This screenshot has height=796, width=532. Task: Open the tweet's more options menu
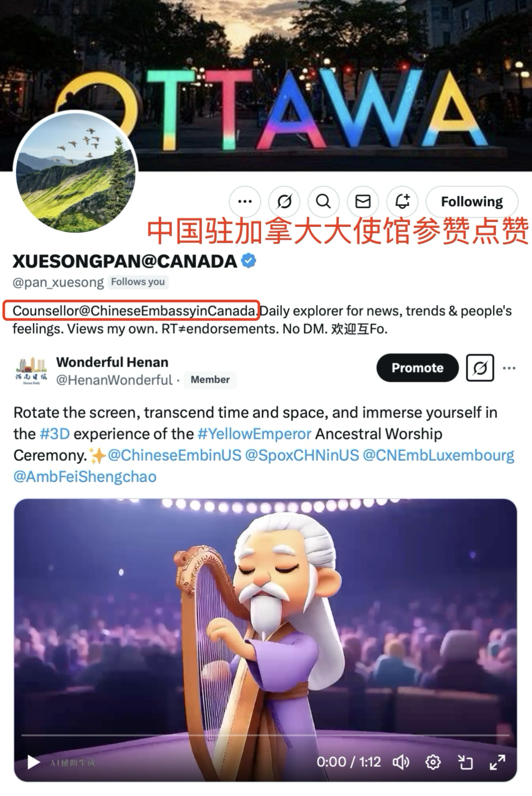coord(509,368)
